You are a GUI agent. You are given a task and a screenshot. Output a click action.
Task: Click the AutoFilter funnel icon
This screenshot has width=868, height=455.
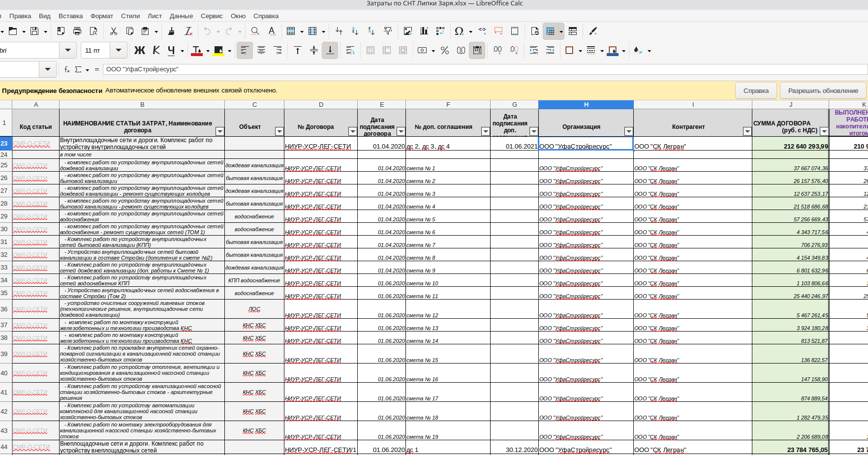[388, 31]
